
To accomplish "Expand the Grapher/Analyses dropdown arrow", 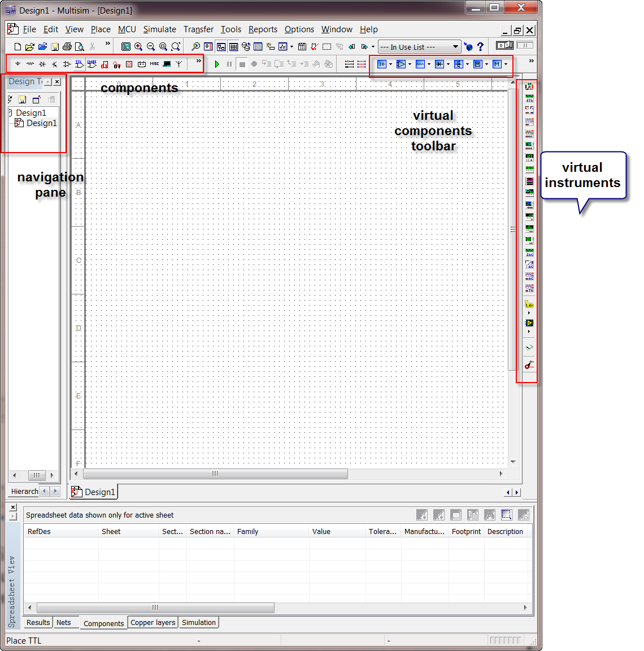I will click(291, 46).
